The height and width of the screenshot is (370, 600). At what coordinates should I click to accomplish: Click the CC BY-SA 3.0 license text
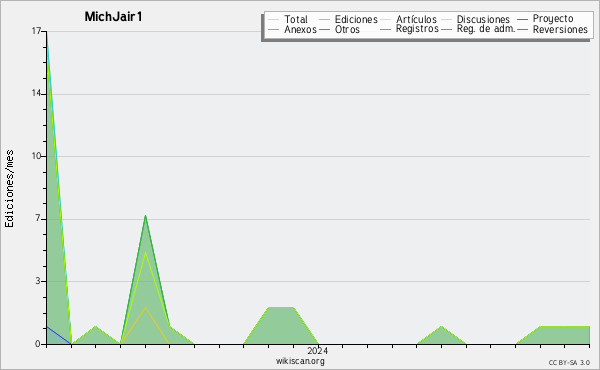tap(569, 363)
